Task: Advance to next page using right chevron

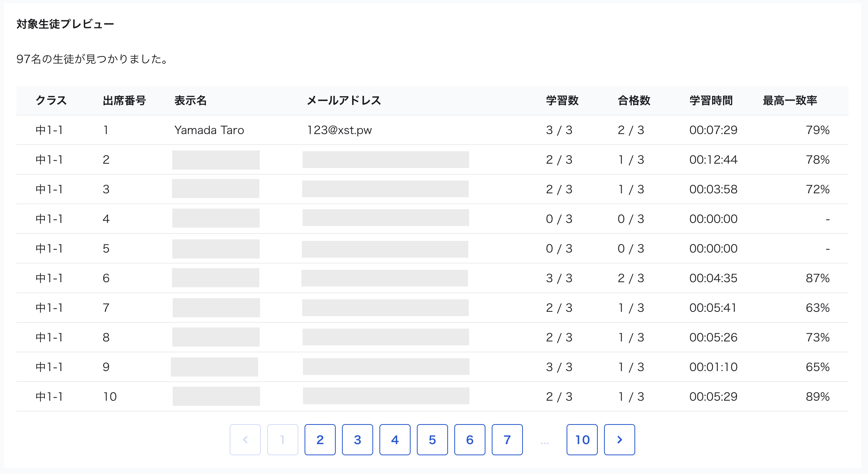Action: [x=620, y=440]
